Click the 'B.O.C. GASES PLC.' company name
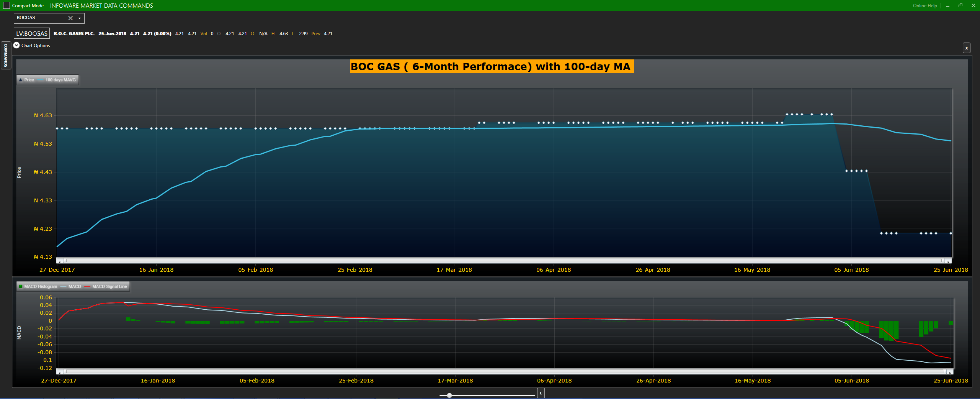The width and height of the screenshot is (980, 399). pos(74,34)
